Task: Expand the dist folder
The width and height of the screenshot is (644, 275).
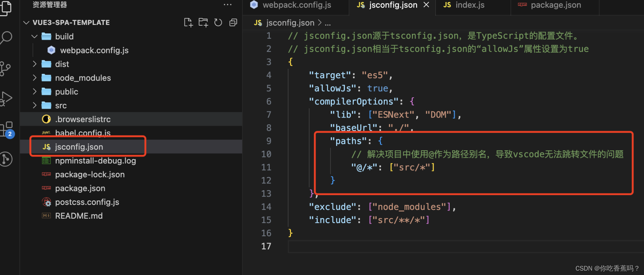Action: point(34,64)
